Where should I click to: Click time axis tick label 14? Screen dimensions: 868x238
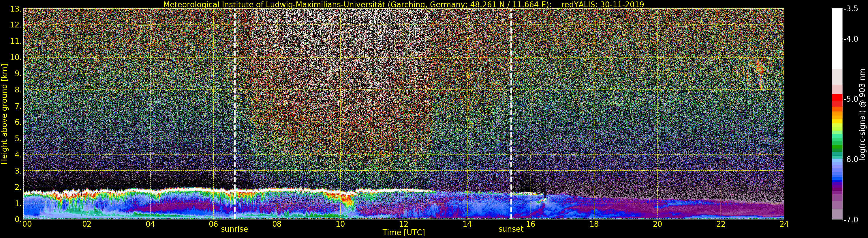[x=467, y=224]
